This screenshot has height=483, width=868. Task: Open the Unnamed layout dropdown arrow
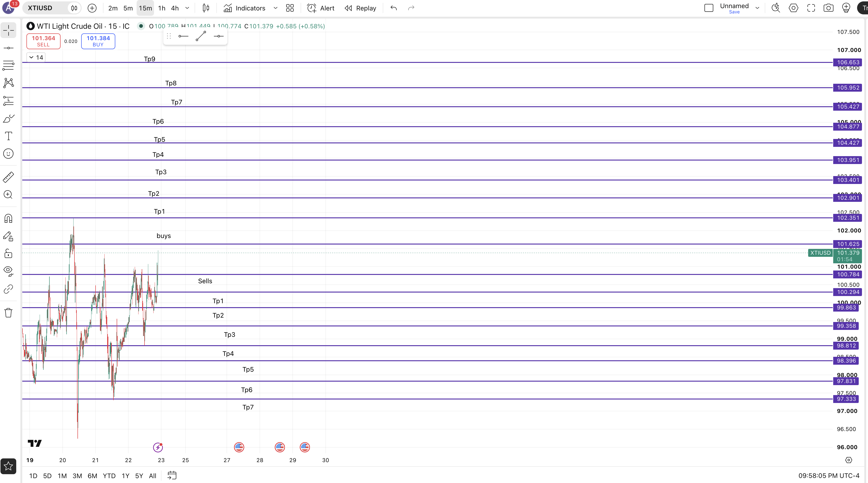pos(757,8)
